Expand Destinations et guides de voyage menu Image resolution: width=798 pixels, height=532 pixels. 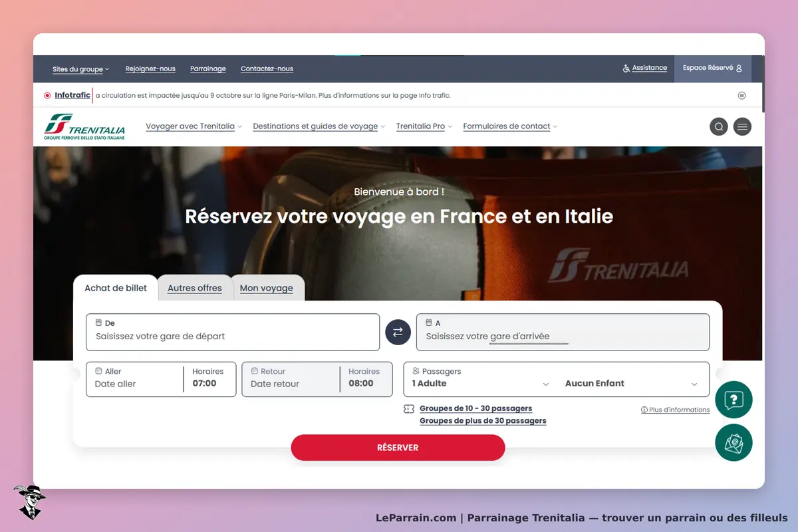(x=319, y=126)
